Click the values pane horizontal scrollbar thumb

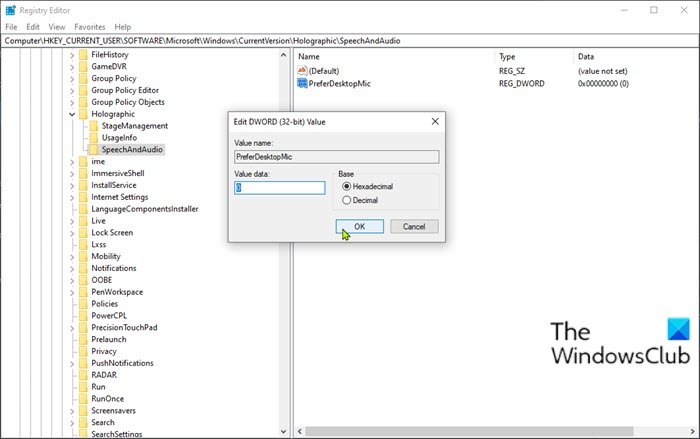(469, 431)
